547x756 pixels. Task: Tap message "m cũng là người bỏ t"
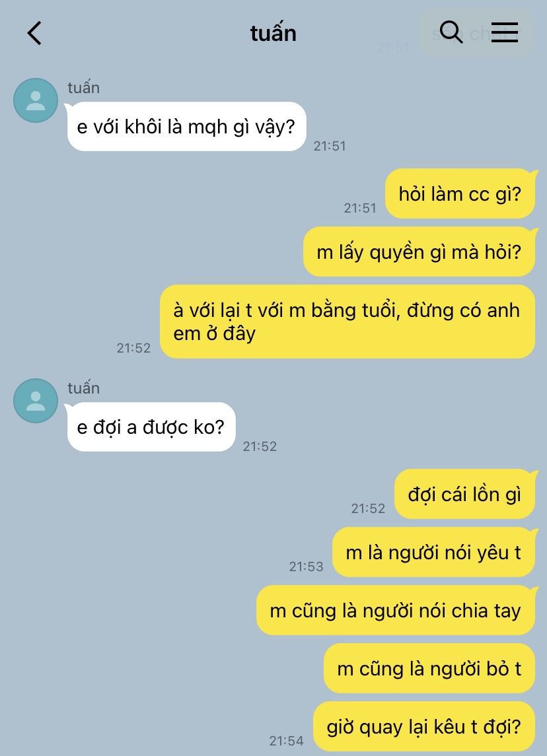point(429,669)
